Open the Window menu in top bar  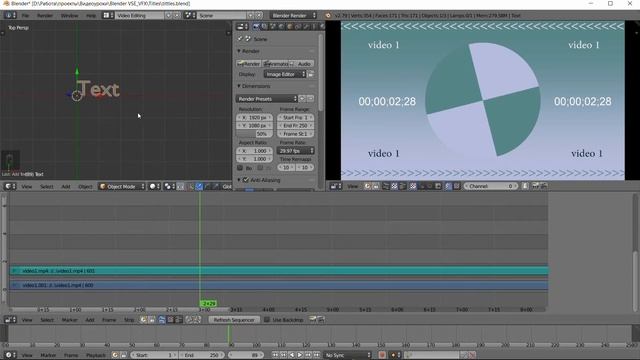(69, 16)
